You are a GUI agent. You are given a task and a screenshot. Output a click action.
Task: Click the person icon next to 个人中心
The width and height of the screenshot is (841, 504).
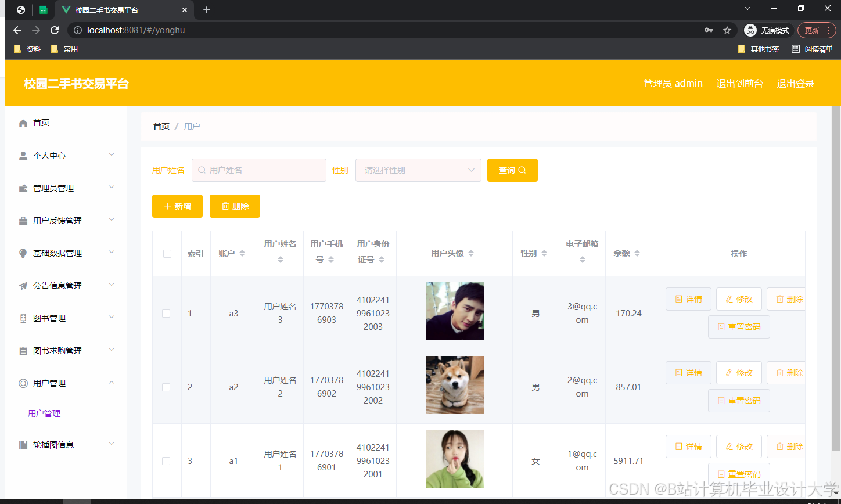[23, 156]
